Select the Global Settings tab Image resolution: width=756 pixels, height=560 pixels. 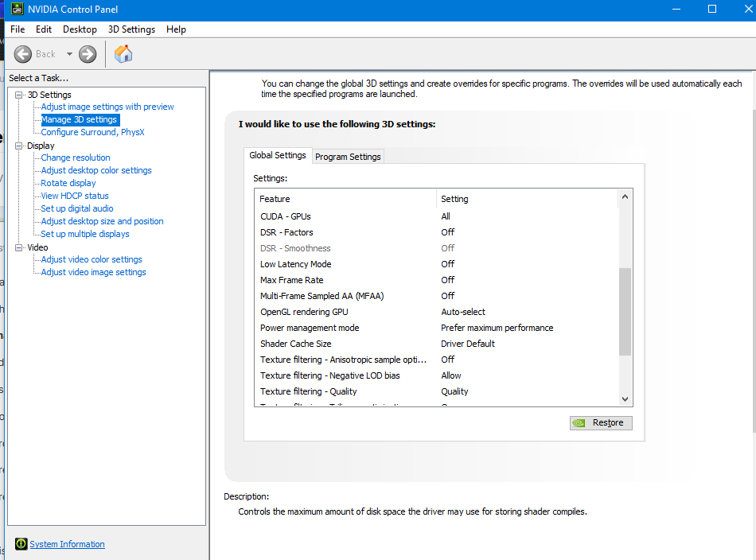[278, 155]
